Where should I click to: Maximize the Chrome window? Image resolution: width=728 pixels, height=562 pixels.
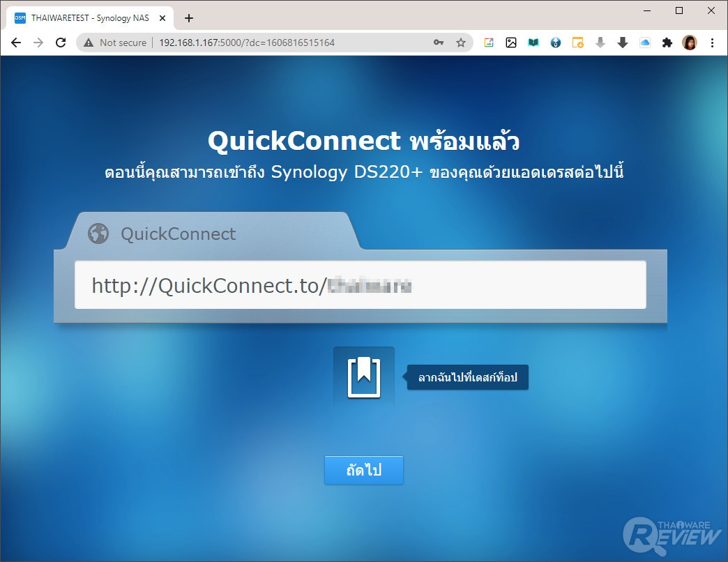point(679,10)
